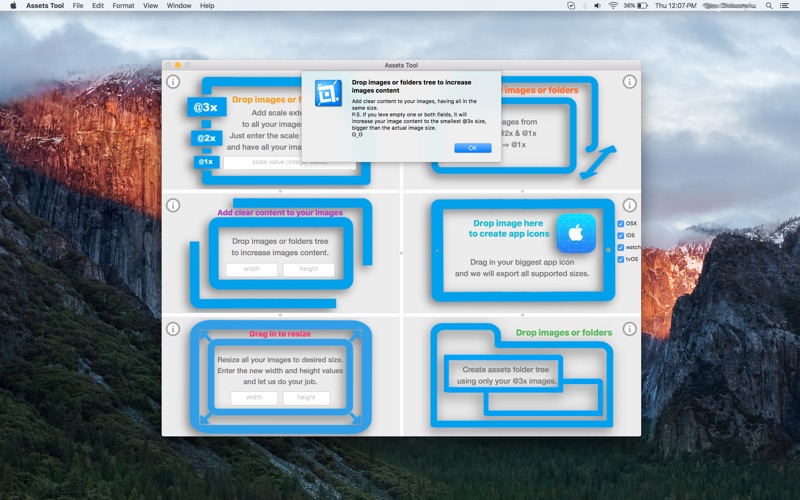The image size is (800, 500).
Task: Click the battery status icon
Action: tap(642, 6)
